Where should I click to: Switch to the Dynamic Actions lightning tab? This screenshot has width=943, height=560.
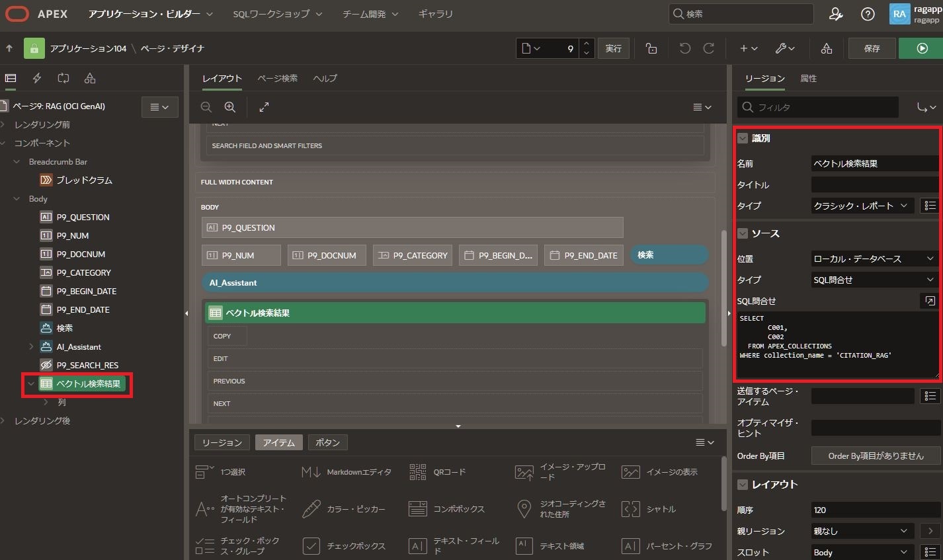[37, 78]
